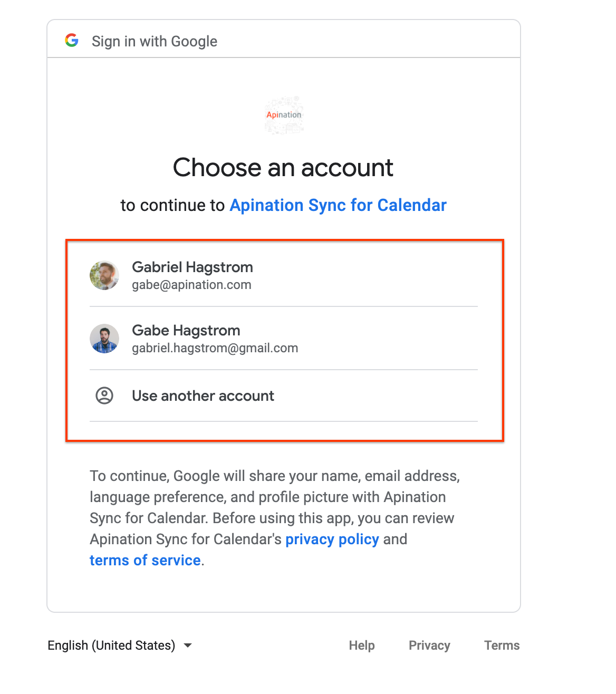This screenshot has width=616, height=694.
Task: Expand the English (United States) language selector
Action: click(111, 645)
